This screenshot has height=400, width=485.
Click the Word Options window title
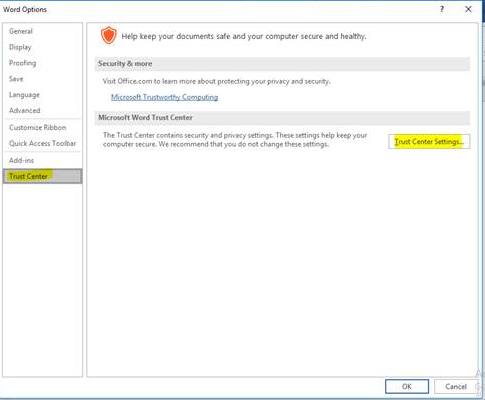pyautogui.click(x=25, y=9)
